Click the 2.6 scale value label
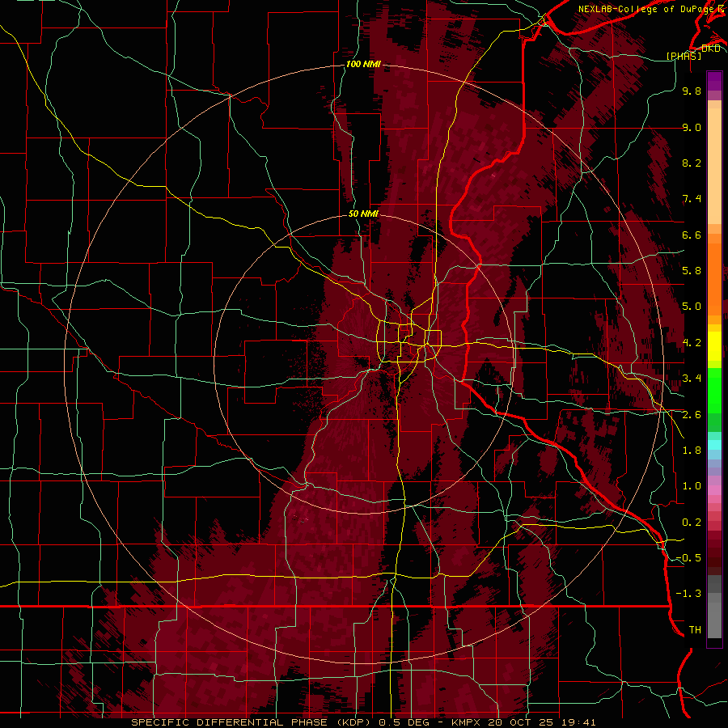Image resolution: width=728 pixels, height=728 pixels. [x=692, y=415]
